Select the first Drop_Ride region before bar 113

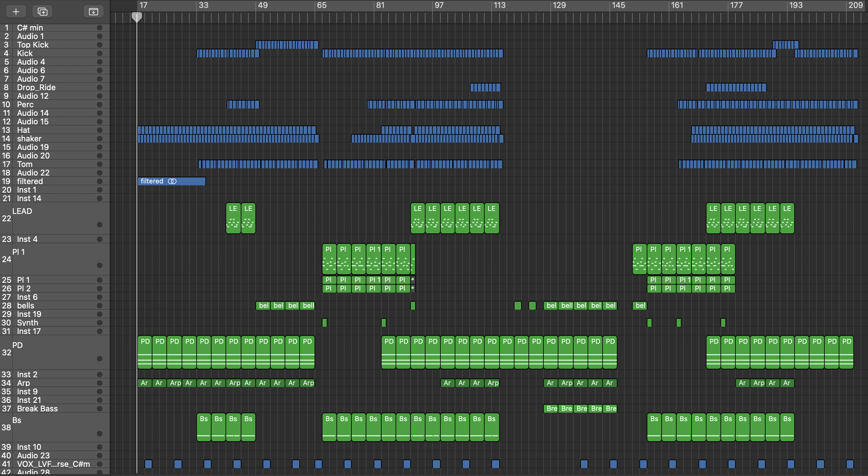485,87
